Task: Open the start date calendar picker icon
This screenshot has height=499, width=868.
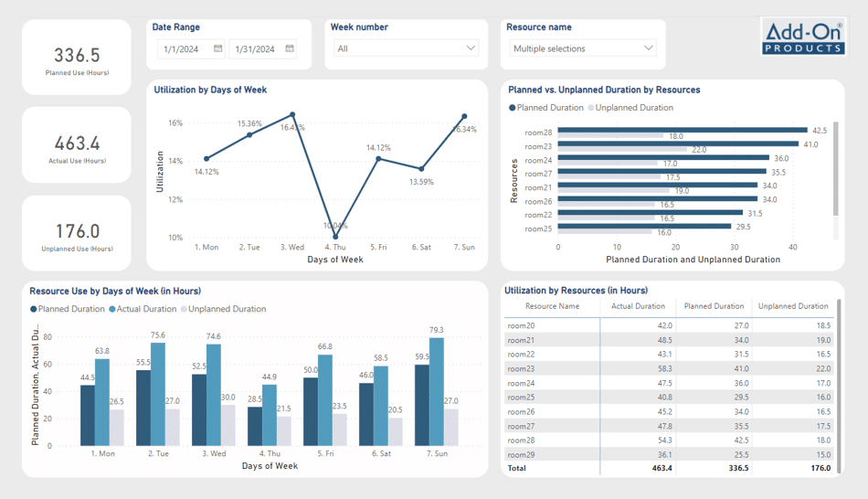Action: click(218, 48)
